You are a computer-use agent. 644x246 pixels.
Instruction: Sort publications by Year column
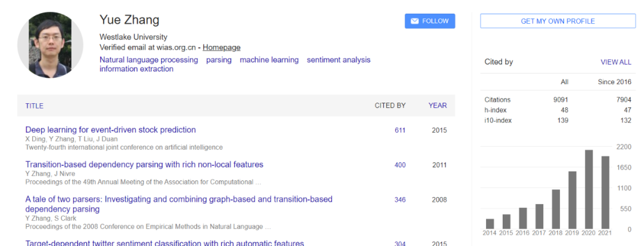pos(437,106)
